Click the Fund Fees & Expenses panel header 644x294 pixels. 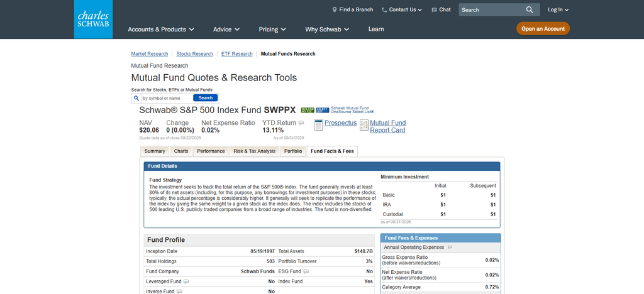point(441,238)
